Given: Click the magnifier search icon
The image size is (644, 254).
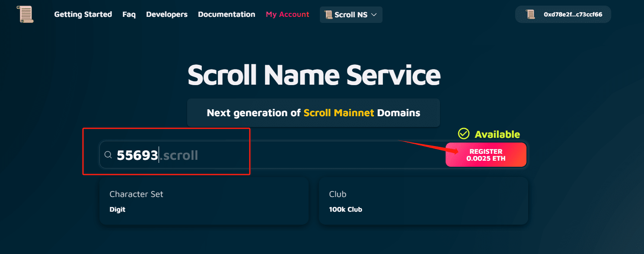Looking at the screenshot, I should point(108,155).
